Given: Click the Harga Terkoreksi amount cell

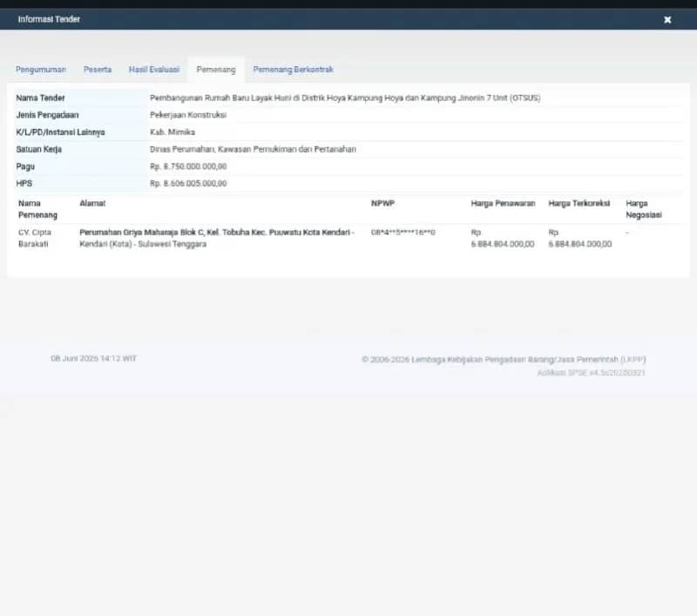Looking at the screenshot, I should [580, 238].
